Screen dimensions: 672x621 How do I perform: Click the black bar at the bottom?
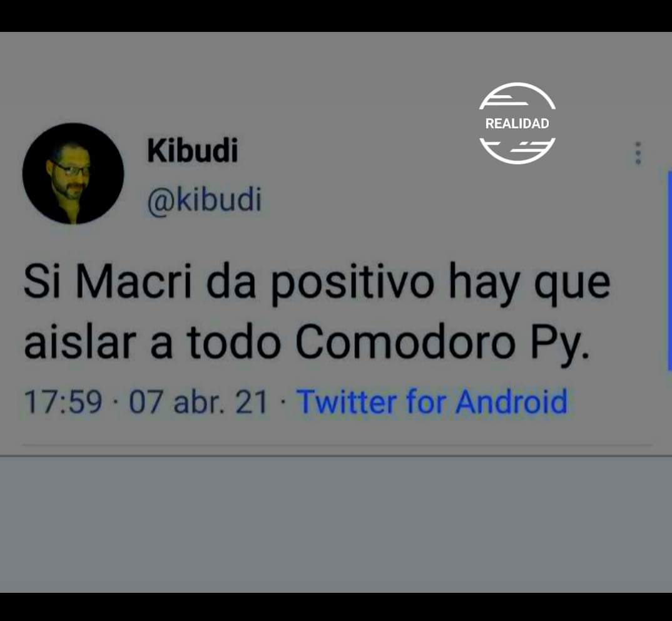coord(336,607)
